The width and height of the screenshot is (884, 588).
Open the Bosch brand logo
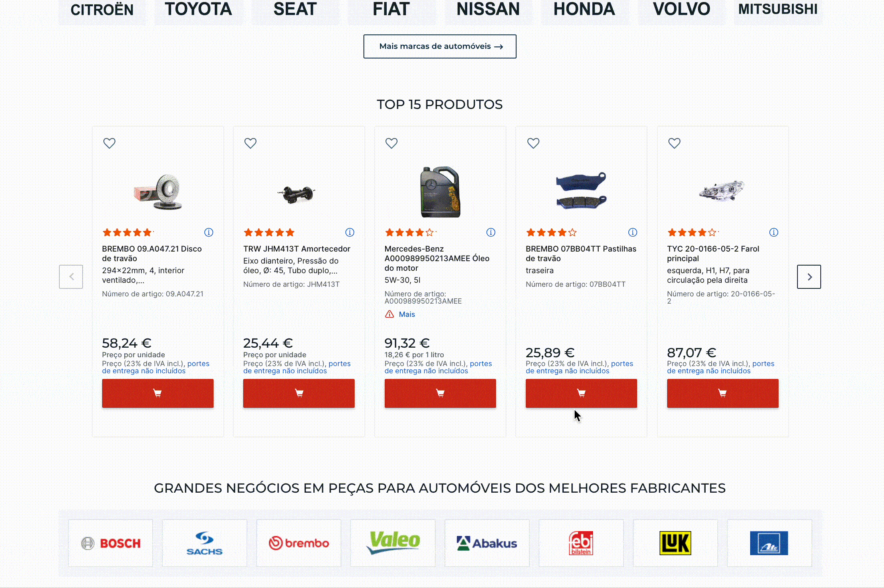pyautogui.click(x=111, y=543)
